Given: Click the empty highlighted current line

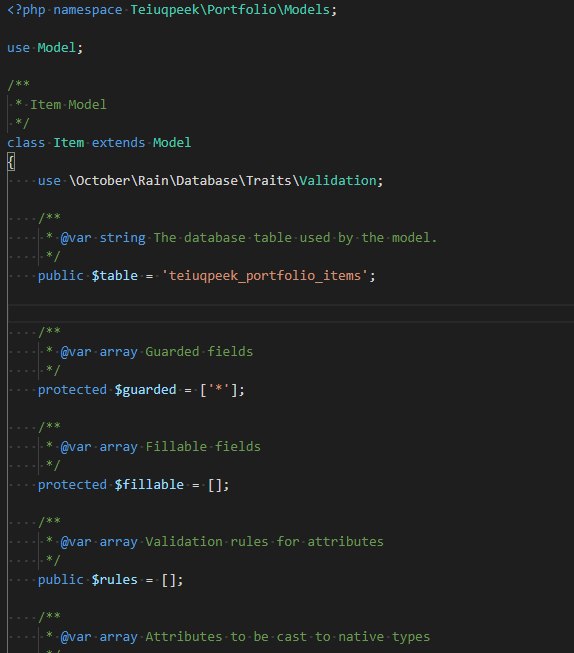Looking at the screenshot, I should (291, 314).
